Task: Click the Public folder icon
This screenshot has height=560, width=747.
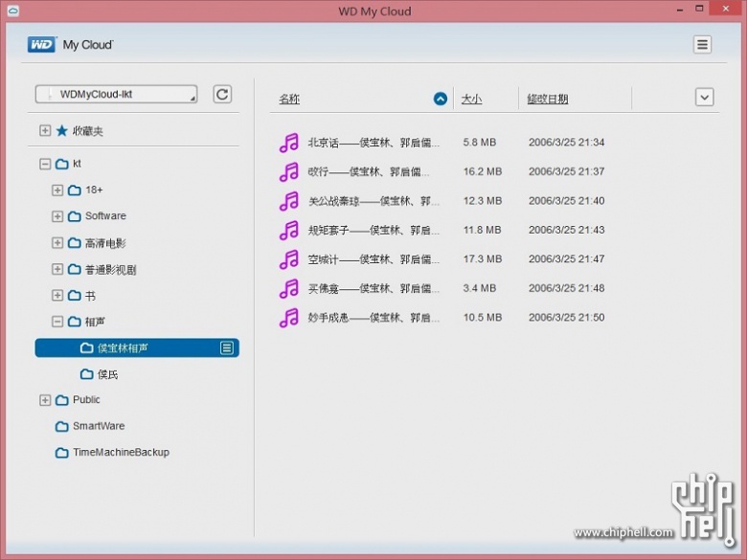Action: [x=62, y=400]
